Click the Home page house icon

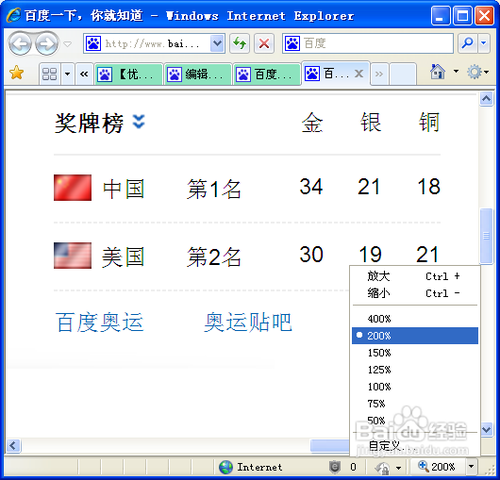(x=437, y=72)
